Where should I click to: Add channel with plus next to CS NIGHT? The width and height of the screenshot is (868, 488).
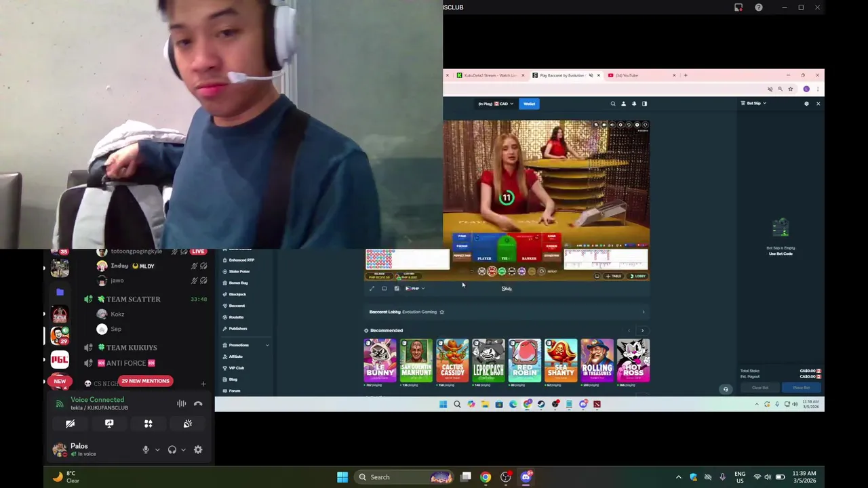203,384
